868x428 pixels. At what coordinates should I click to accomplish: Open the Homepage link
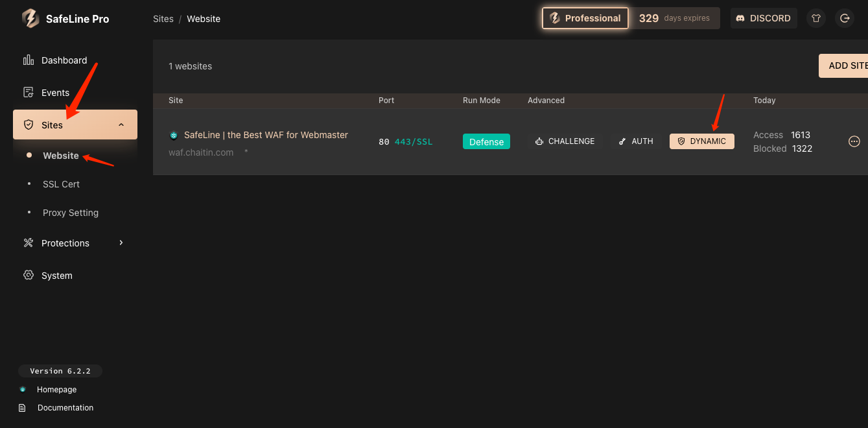[x=56, y=390]
